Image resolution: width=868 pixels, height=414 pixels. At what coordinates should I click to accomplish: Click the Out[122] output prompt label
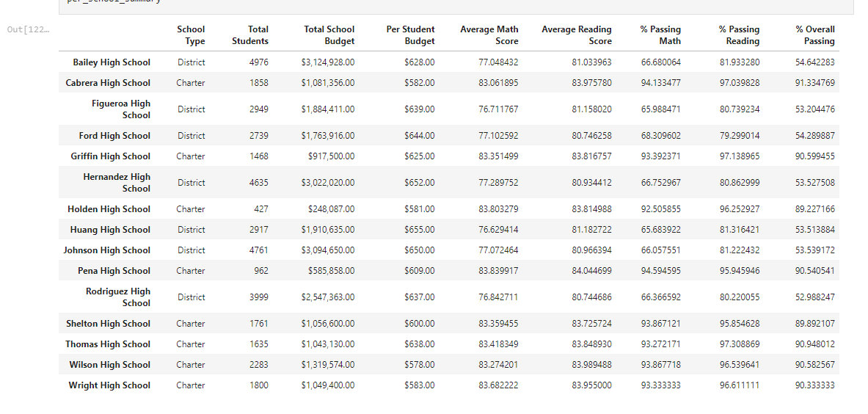click(28, 29)
